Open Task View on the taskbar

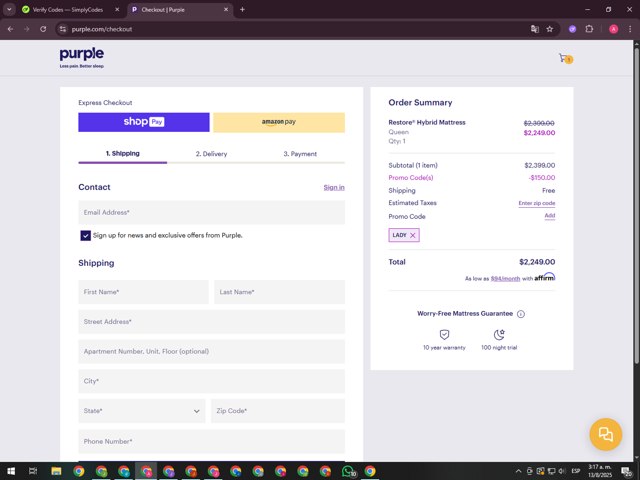33,471
